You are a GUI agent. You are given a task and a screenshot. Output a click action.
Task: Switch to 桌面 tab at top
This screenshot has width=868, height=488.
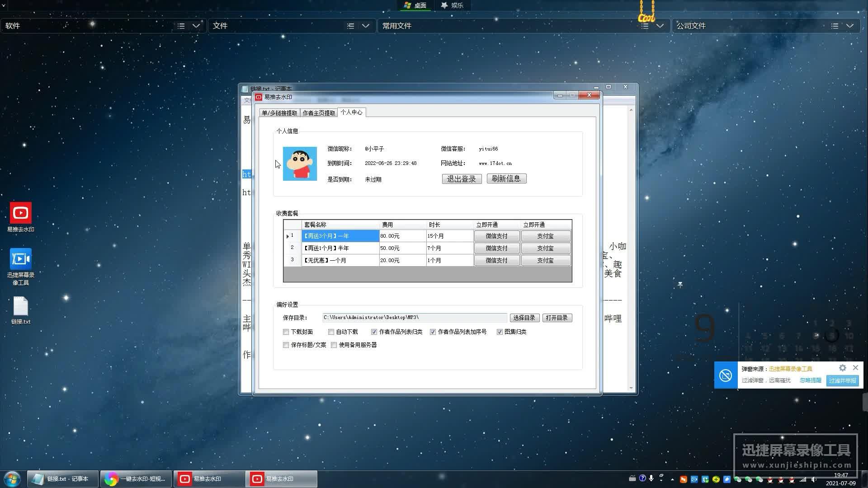[415, 5]
